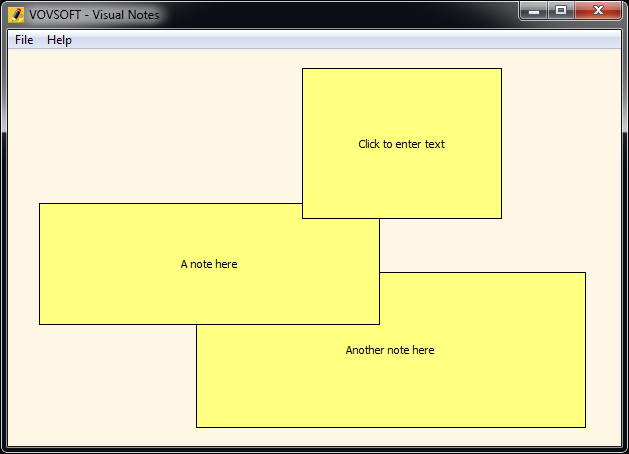Screen dimensions: 629x454
Task: Click the bottom edge of 'Another note here' note
Action: pos(390,427)
